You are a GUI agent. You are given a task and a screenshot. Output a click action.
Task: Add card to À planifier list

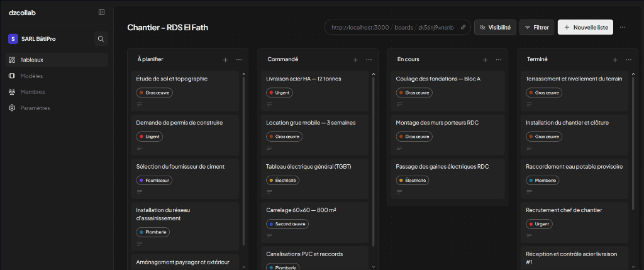[x=225, y=60]
